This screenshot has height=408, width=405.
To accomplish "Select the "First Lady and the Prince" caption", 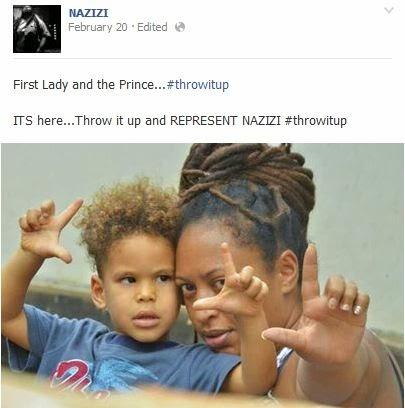I will pos(83,85).
